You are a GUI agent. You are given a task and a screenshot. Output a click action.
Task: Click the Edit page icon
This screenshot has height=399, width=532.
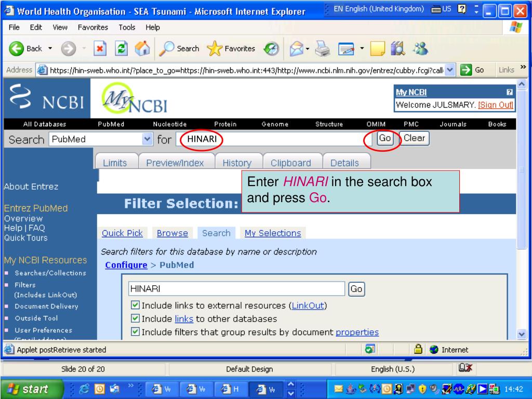point(346,49)
